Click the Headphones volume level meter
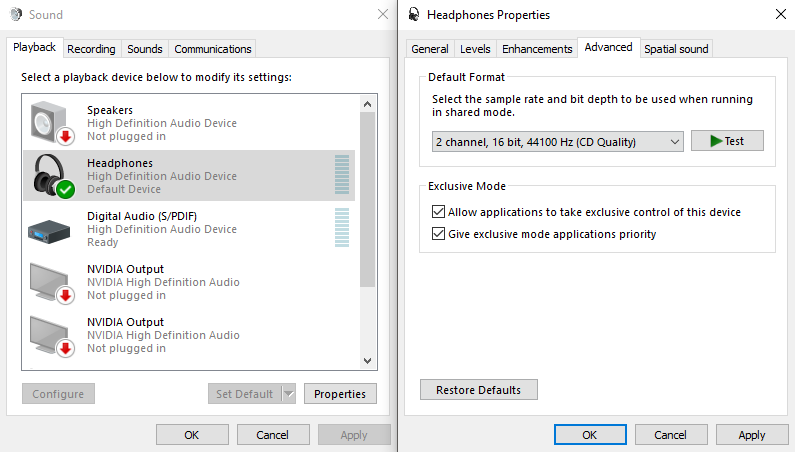Image resolution: width=795 pixels, height=452 pixels. [342, 175]
